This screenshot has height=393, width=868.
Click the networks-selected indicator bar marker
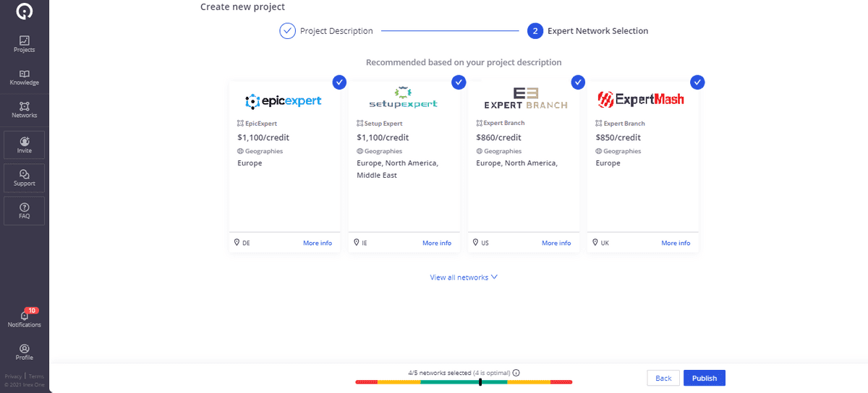click(480, 381)
